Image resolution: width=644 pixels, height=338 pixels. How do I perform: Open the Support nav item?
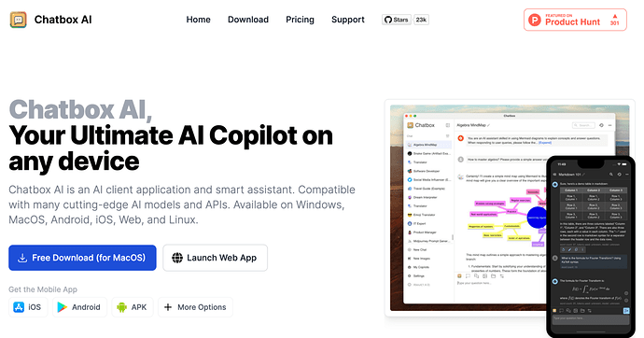coord(348,20)
